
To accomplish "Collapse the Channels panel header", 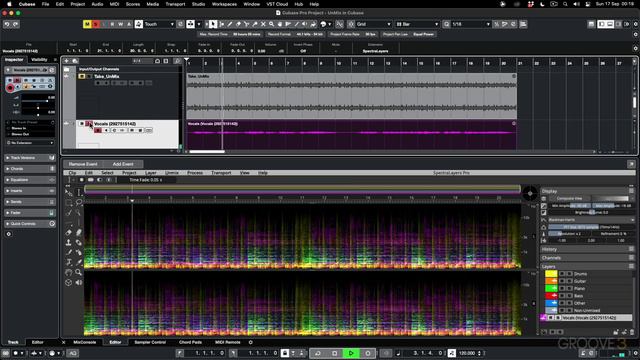I will click(x=587, y=258).
